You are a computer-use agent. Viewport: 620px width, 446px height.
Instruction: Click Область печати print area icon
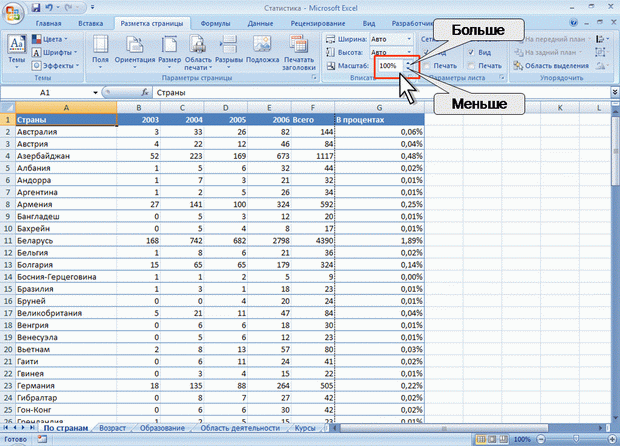pyautogui.click(x=198, y=44)
